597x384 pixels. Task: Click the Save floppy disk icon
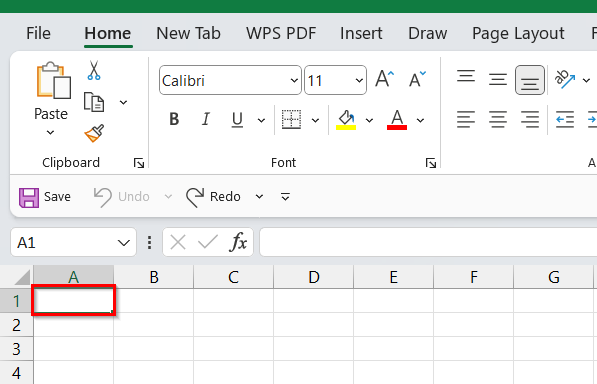coord(29,198)
